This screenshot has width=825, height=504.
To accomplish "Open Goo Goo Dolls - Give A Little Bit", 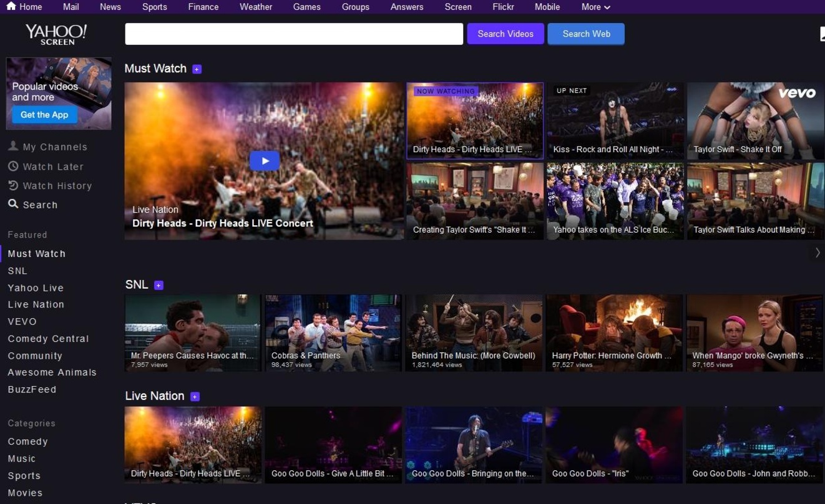I will (333, 445).
